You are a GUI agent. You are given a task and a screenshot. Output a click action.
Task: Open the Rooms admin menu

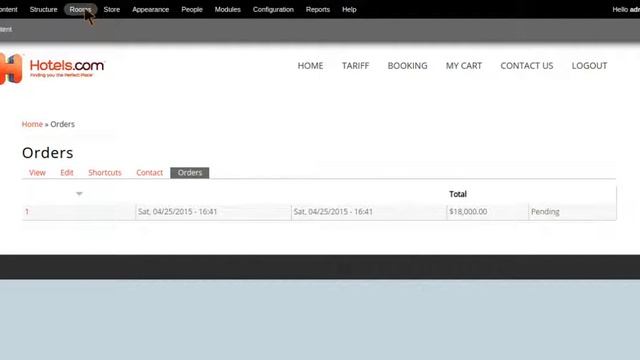(x=80, y=9)
